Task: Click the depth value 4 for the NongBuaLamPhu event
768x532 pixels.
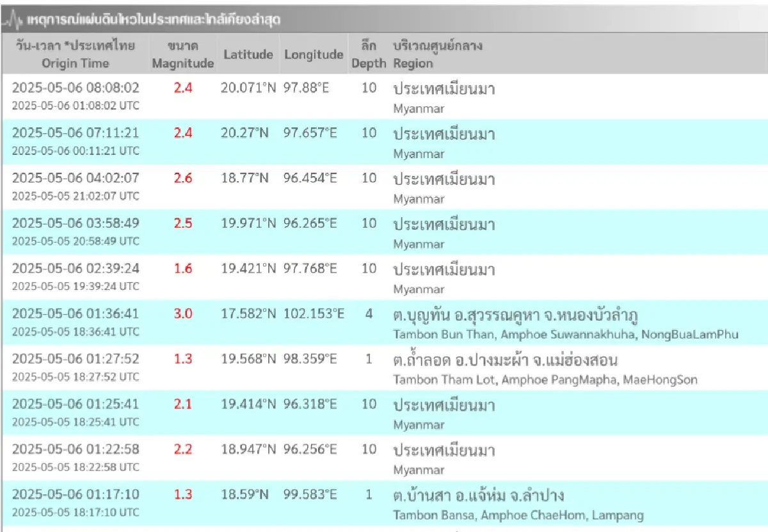Action: pos(369,314)
